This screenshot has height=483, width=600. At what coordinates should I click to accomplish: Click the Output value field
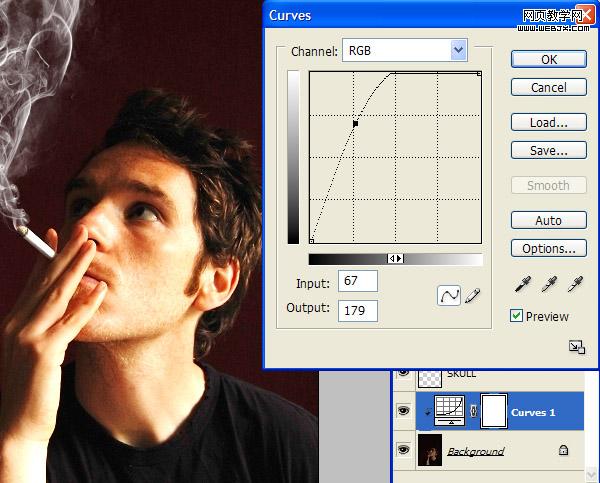coord(358,310)
